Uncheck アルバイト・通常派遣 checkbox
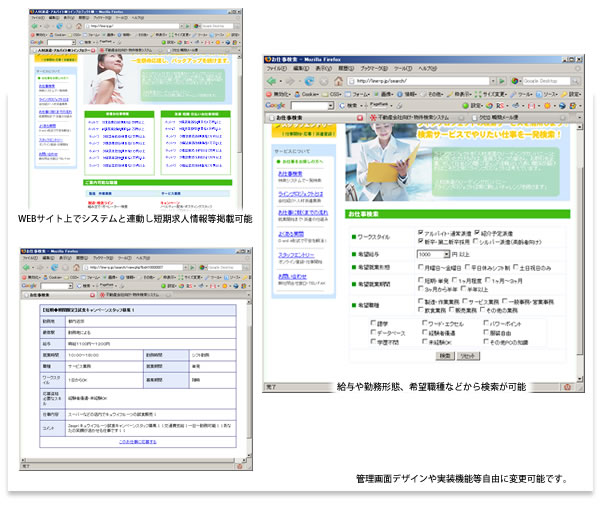The image size is (601, 507). coord(420,233)
